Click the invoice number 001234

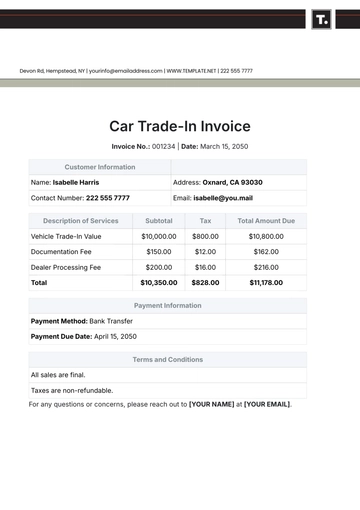[x=163, y=146]
